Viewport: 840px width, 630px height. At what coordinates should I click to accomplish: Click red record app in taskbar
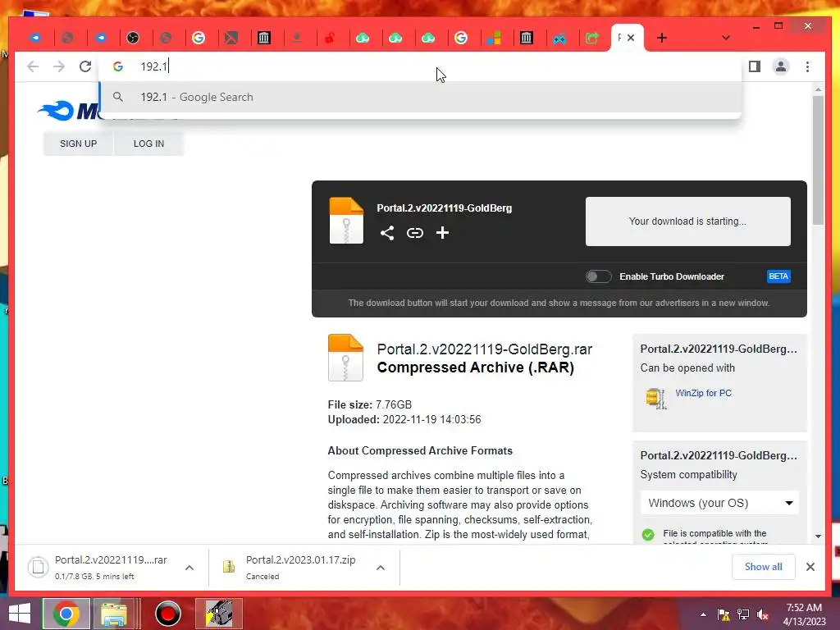(167, 614)
